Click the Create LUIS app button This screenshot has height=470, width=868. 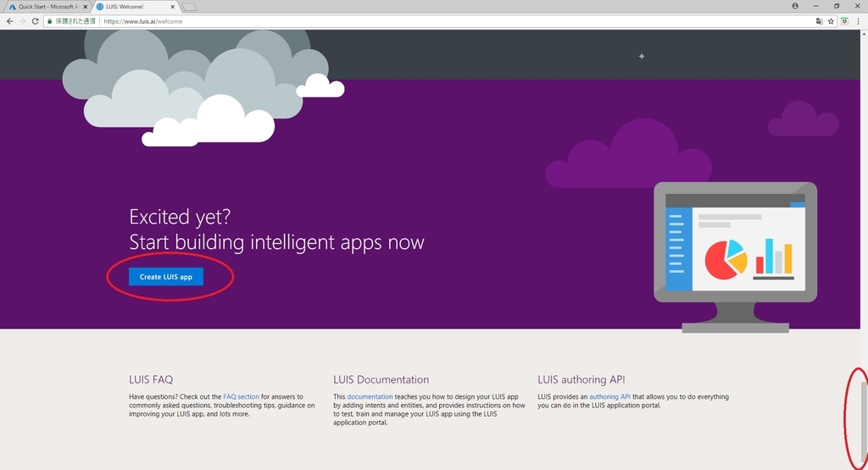[166, 276]
